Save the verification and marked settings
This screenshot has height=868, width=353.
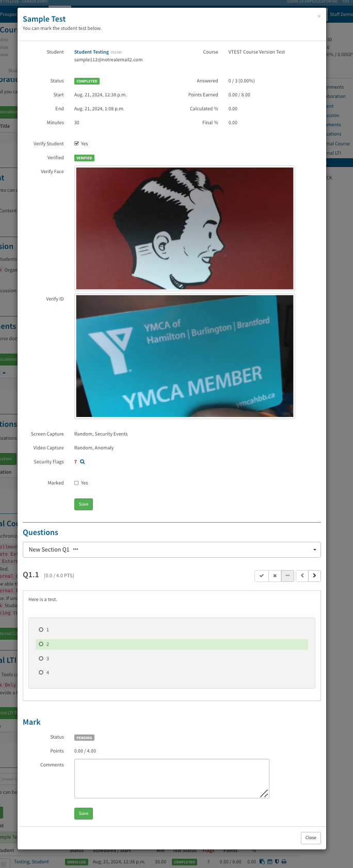[x=84, y=504]
